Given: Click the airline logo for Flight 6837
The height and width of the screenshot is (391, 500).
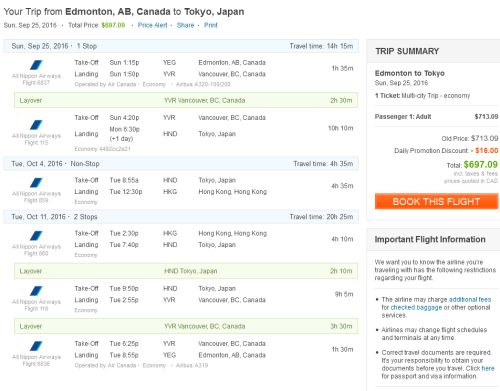Looking at the screenshot, I should pos(36,65).
